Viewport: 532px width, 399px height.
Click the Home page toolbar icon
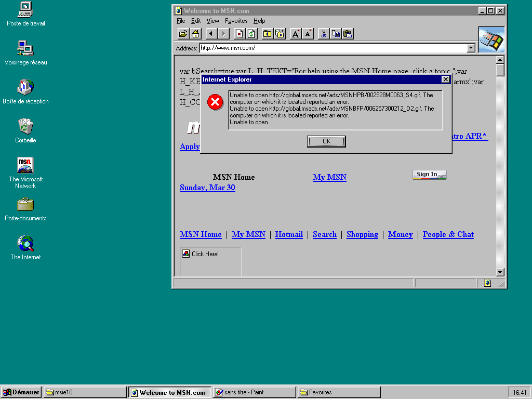pos(195,34)
